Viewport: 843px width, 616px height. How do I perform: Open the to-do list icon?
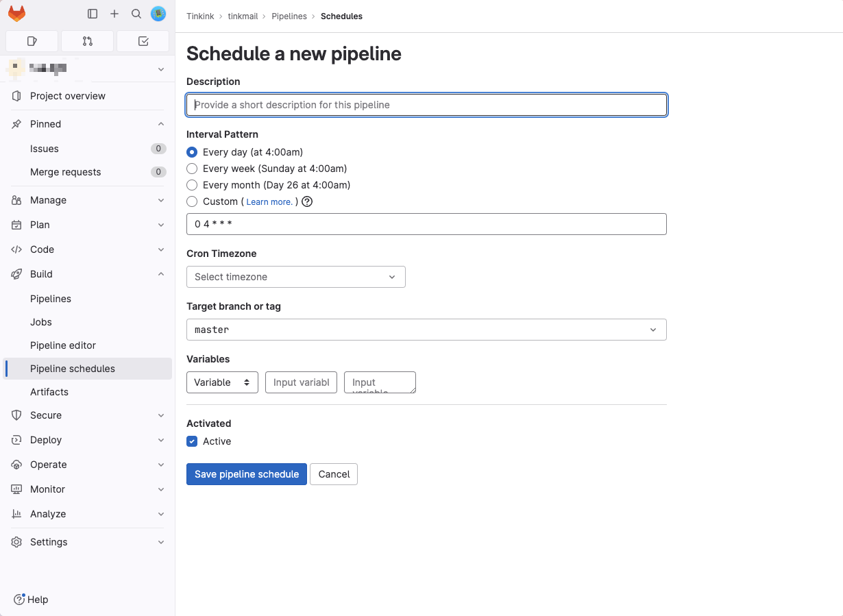pos(143,41)
